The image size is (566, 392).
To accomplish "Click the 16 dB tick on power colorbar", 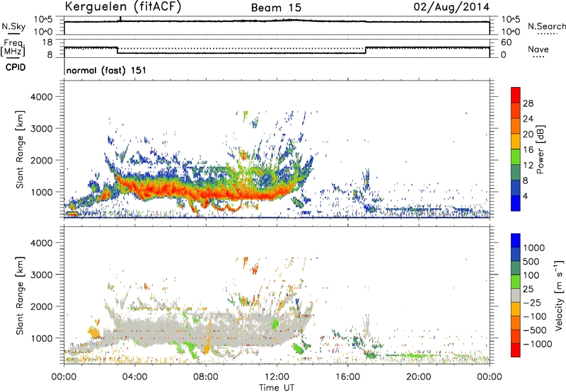I will pos(528,150).
